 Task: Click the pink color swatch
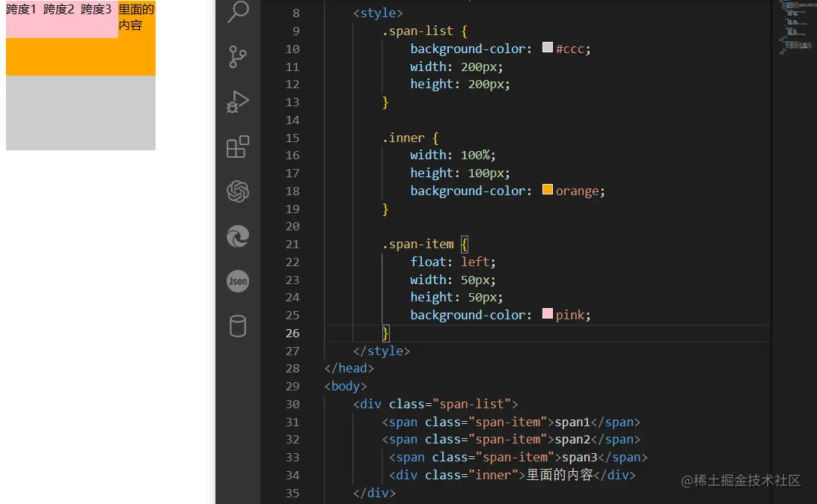[x=548, y=313]
